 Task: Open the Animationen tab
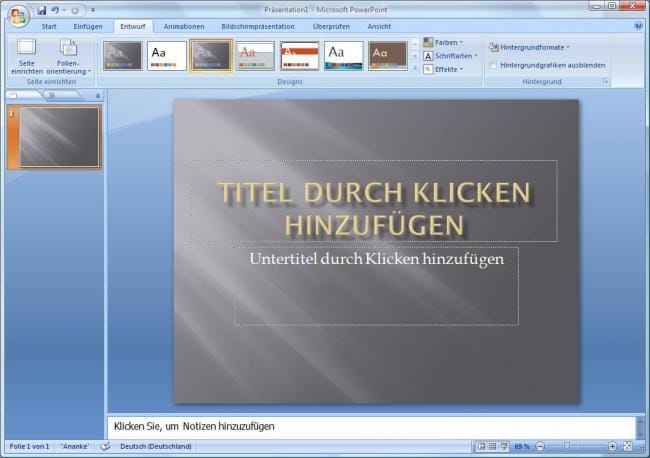[184, 27]
